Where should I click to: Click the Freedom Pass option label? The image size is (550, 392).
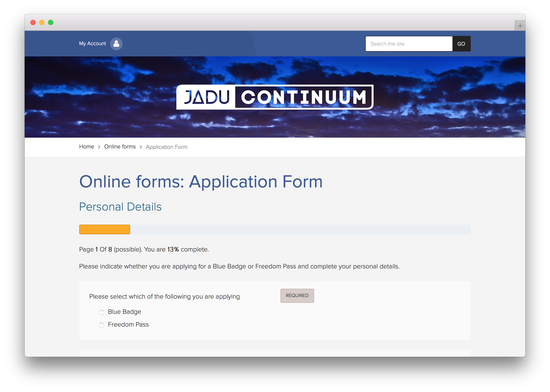tap(128, 324)
